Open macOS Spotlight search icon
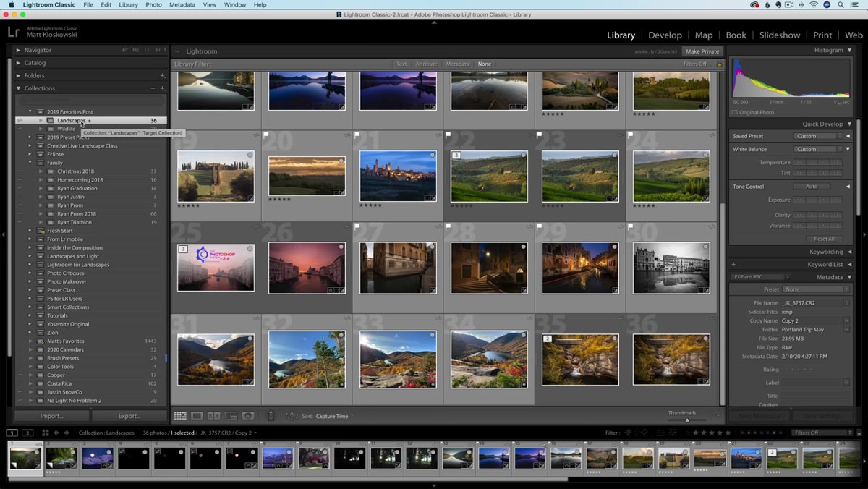The width and height of the screenshot is (868, 489). point(841,4)
